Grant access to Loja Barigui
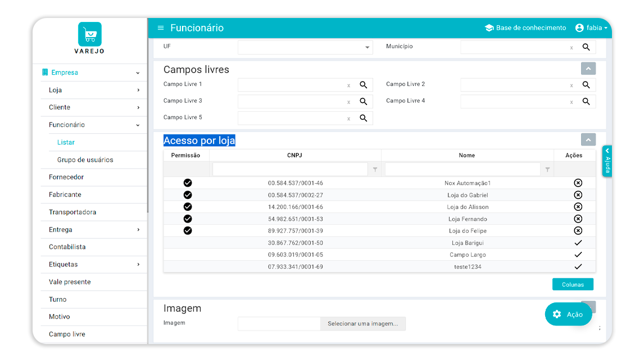This screenshot has width=644, height=362. [578, 243]
